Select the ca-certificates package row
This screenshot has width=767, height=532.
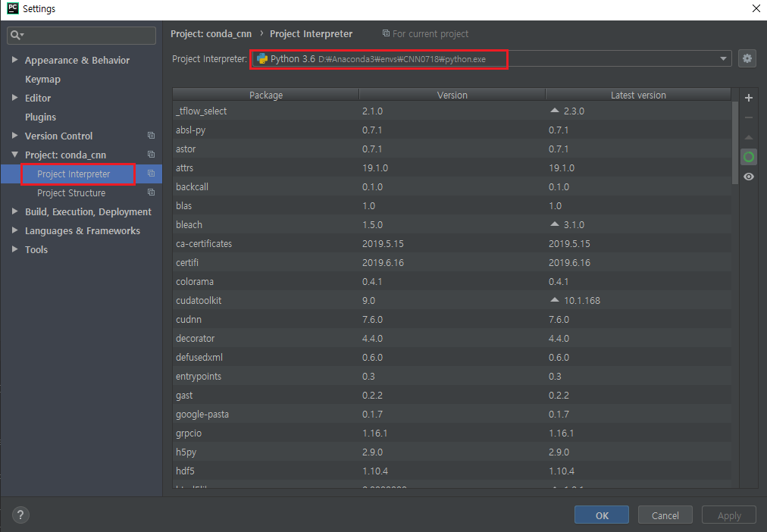(x=452, y=243)
